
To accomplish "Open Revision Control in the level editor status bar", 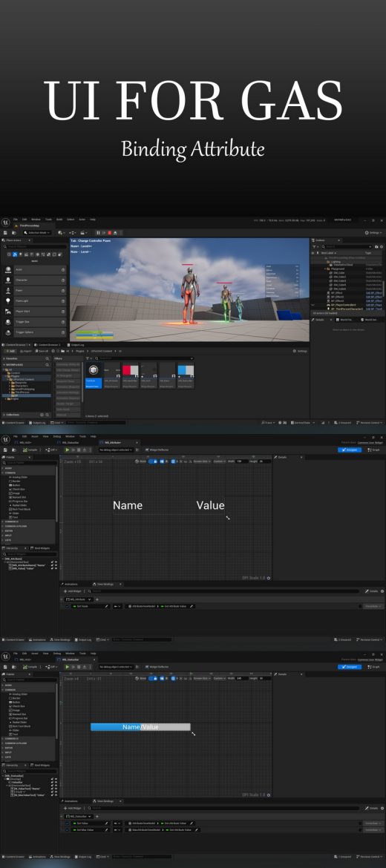I will (x=370, y=422).
